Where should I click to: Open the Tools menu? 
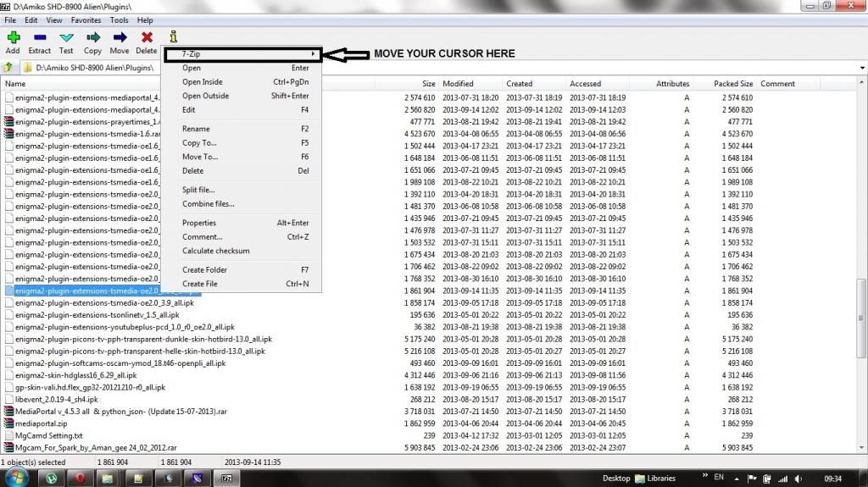pos(119,20)
